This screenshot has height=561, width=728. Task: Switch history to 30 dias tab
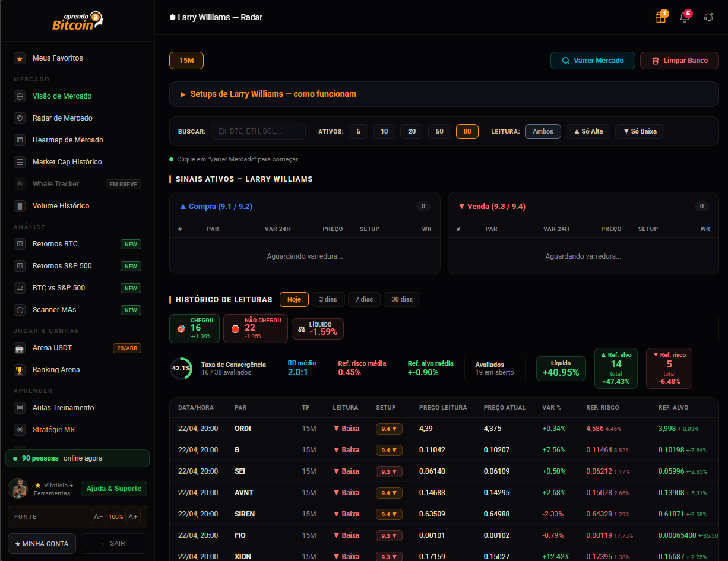(402, 299)
